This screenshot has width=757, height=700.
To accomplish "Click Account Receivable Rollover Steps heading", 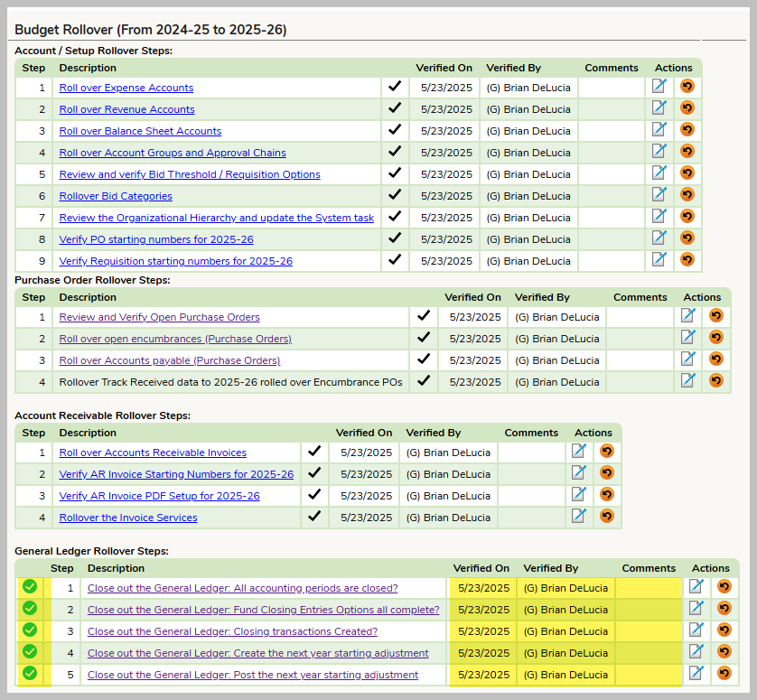I will [x=102, y=416].
